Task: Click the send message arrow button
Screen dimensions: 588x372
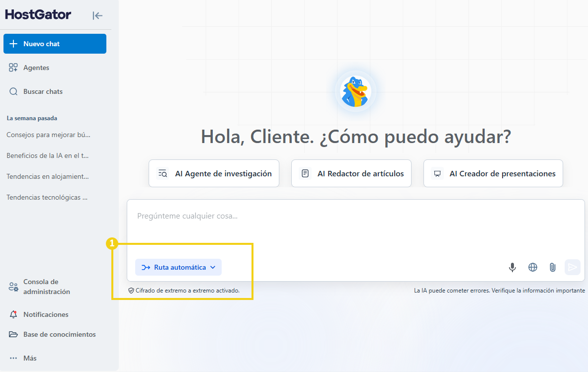Action: coord(573,267)
